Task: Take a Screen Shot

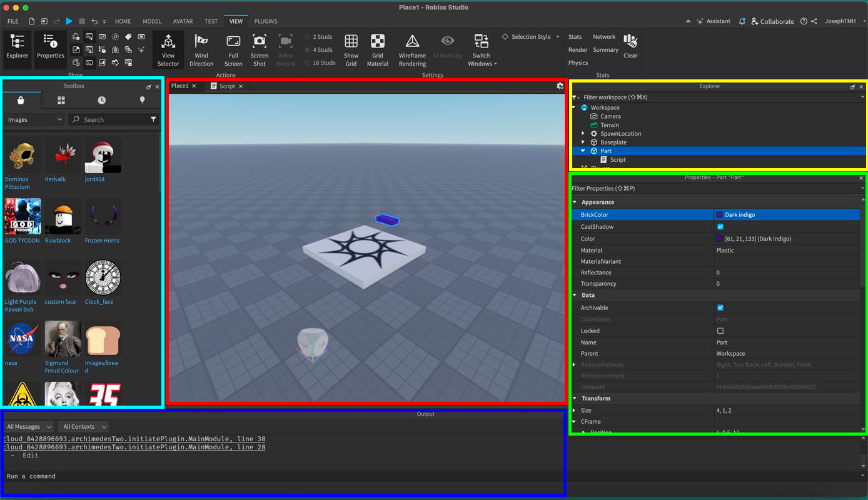Action: pyautogui.click(x=260, y=50)
